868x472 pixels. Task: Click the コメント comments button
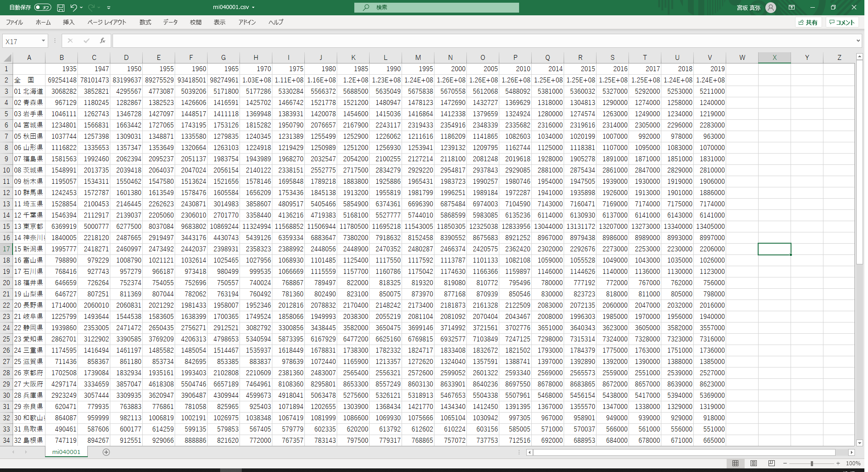842,23
